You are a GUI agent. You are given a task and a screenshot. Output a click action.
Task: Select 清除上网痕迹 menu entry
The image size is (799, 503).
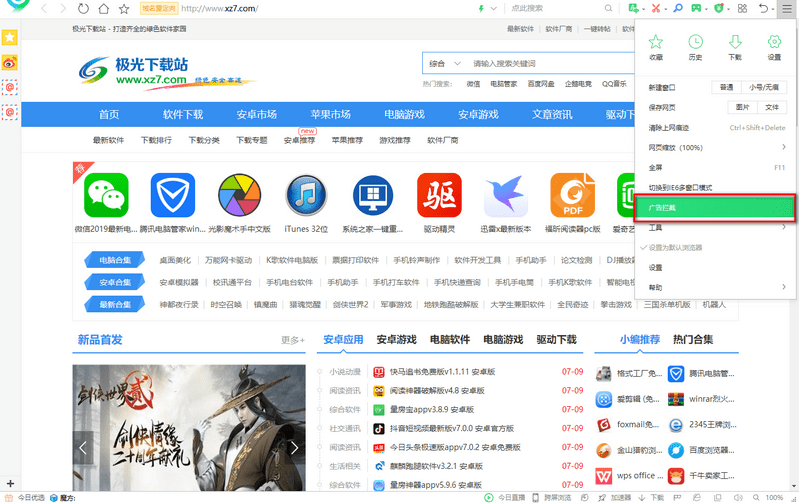pyautogui.click(x=715, y=127)
